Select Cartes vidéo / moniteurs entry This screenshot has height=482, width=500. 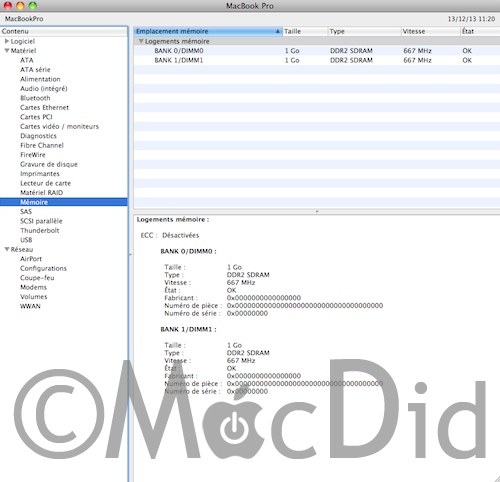tap(59, 126)
